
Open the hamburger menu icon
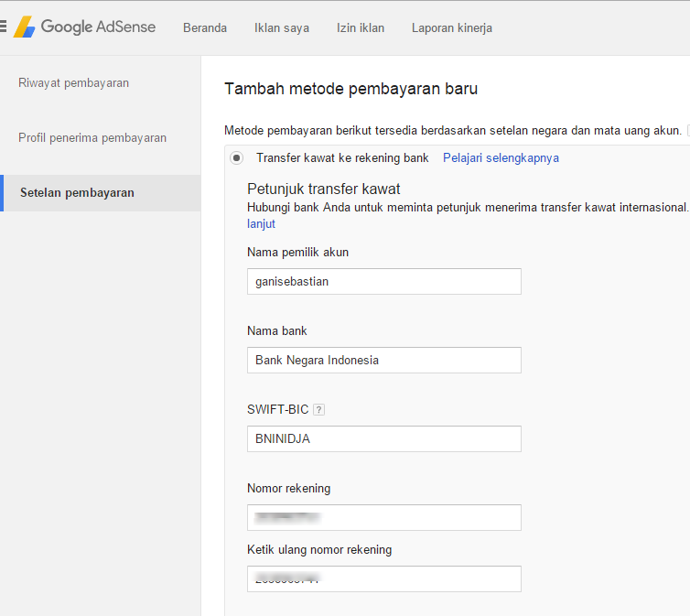pyautogui.click(x=3, y=27)
